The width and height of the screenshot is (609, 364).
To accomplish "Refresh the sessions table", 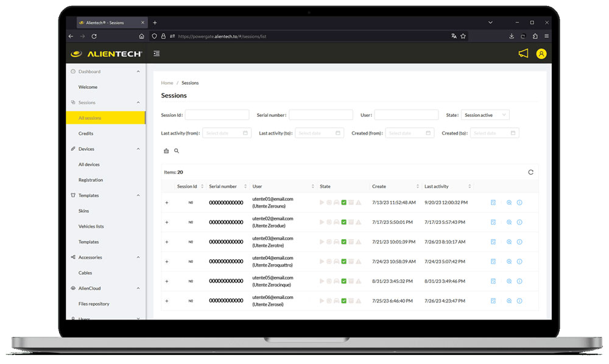I will point(530,172).
